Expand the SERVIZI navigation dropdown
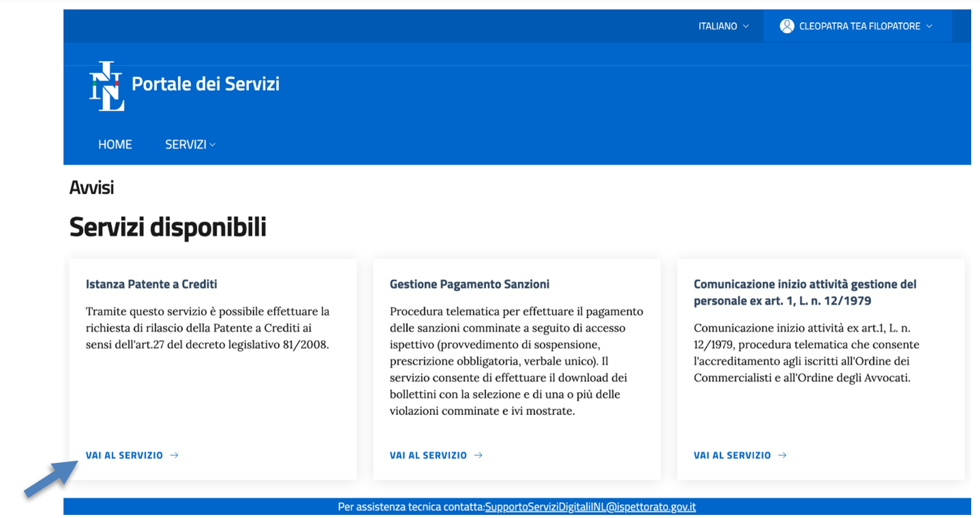The width and height of the screenshot is (980, 518). click(x=212, y=145)
